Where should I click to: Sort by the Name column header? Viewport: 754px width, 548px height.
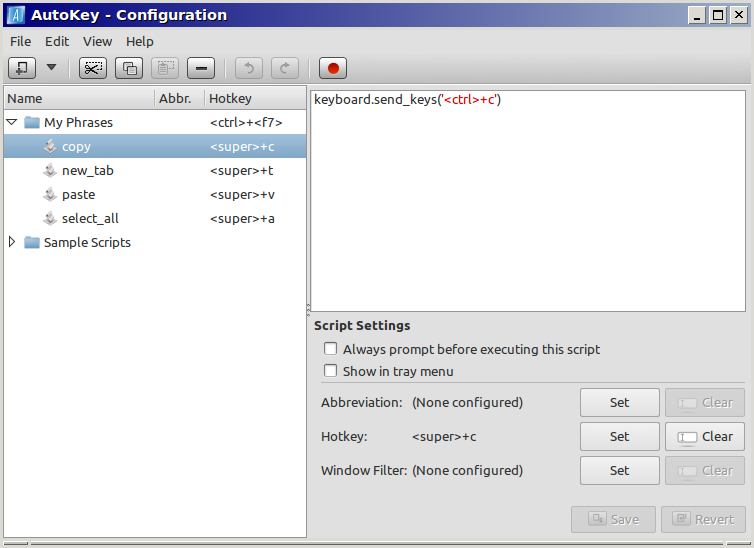(80, 98)
